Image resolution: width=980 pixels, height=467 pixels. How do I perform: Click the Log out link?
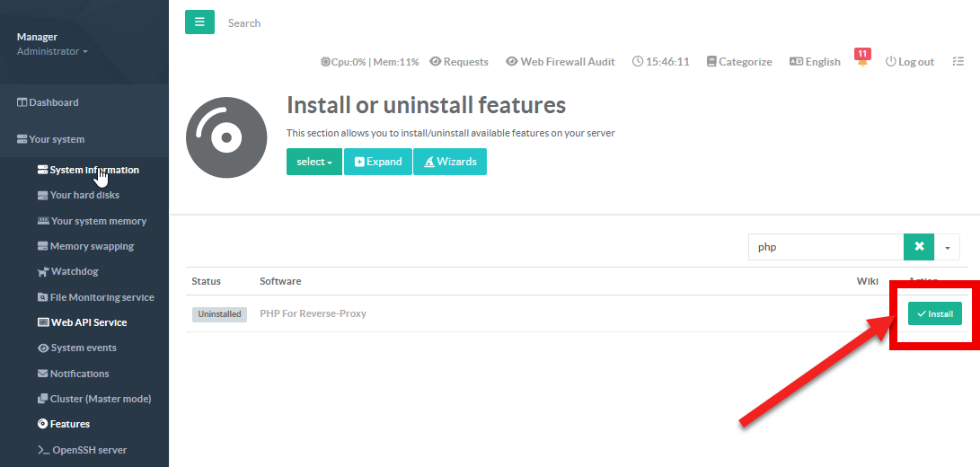click(910, 62)
